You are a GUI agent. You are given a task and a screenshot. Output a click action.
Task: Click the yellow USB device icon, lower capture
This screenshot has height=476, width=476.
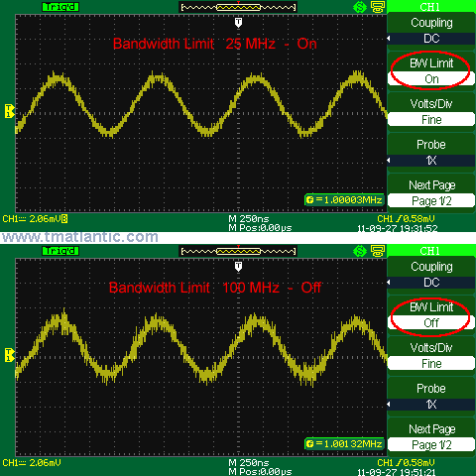[x=378, y=251]
